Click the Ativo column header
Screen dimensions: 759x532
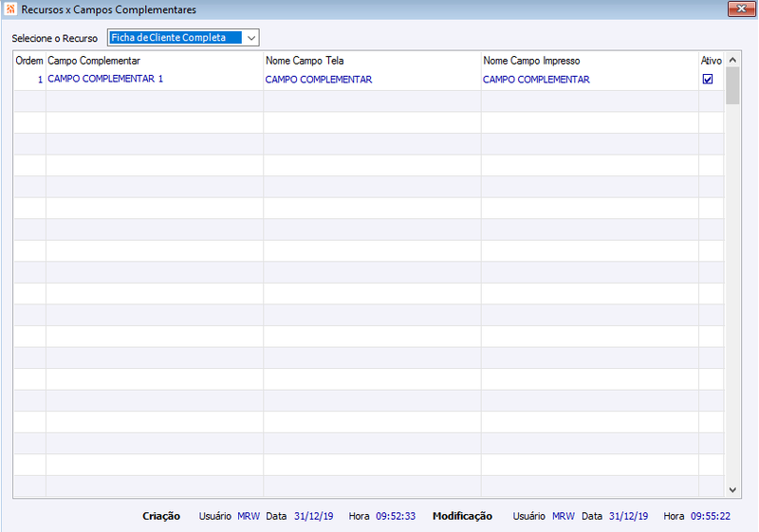(x=711, y=61)
